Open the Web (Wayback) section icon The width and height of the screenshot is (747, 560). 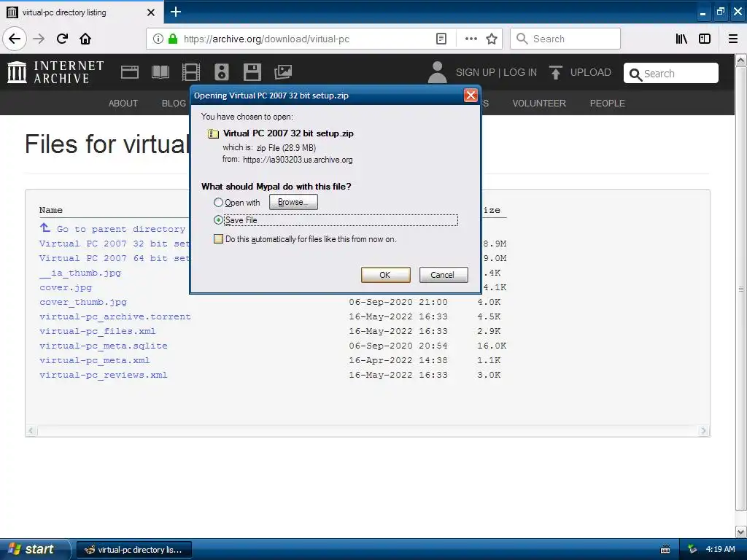tap(130, 72)
